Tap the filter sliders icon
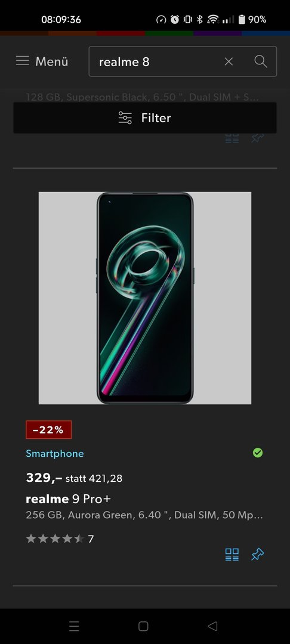The height and width of the screenshot is (644, 290). point(125,118)
